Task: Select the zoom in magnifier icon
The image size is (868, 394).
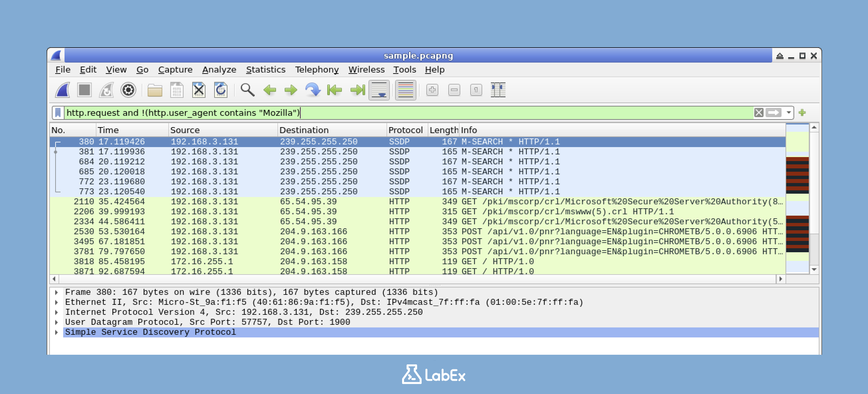Action: tap(432, 90)
